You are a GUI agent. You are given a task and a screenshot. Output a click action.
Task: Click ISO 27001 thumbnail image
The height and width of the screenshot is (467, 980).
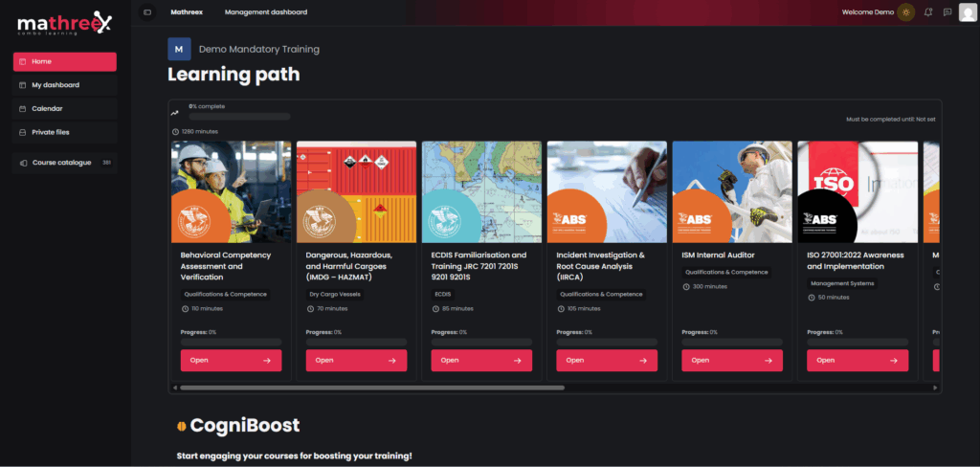click(857, 192)
